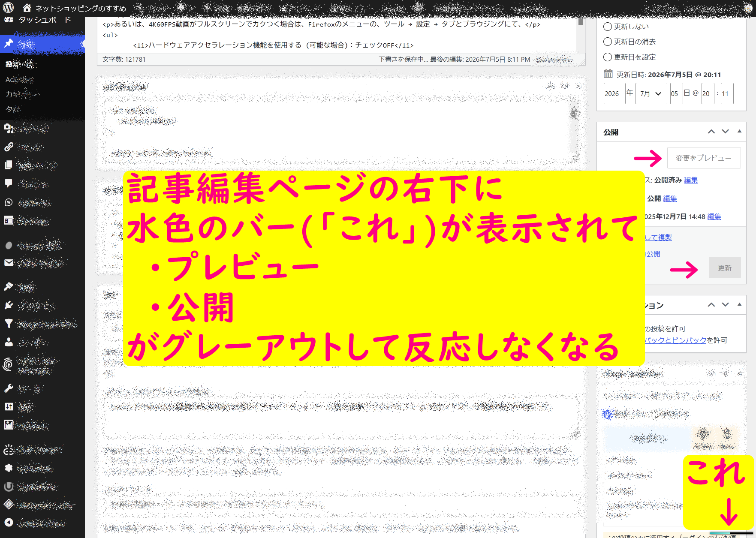This screenshot has height=538, width=756.
Task: Open Plugins via plug icon
Action: 9,305
